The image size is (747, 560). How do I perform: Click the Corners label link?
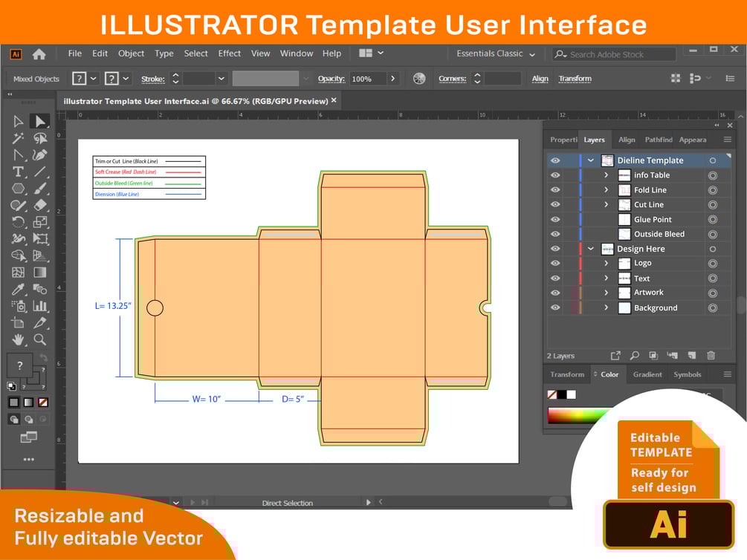click(452, 79)
